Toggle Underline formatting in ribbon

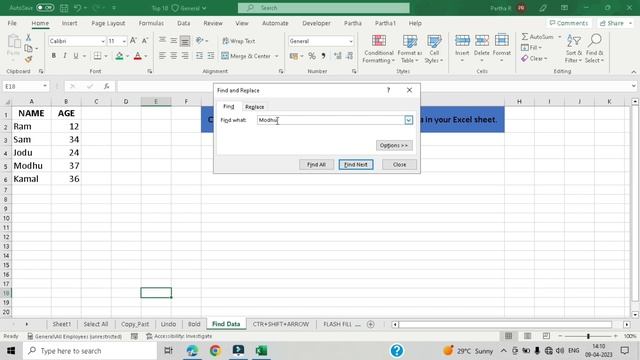pos(76,56)
